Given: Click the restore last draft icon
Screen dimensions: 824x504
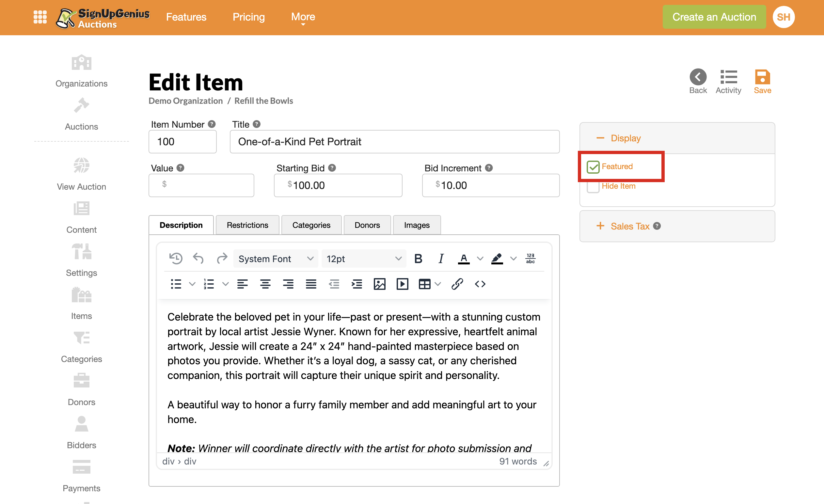Looking at the screenshot, I should [x=176, y=259].
